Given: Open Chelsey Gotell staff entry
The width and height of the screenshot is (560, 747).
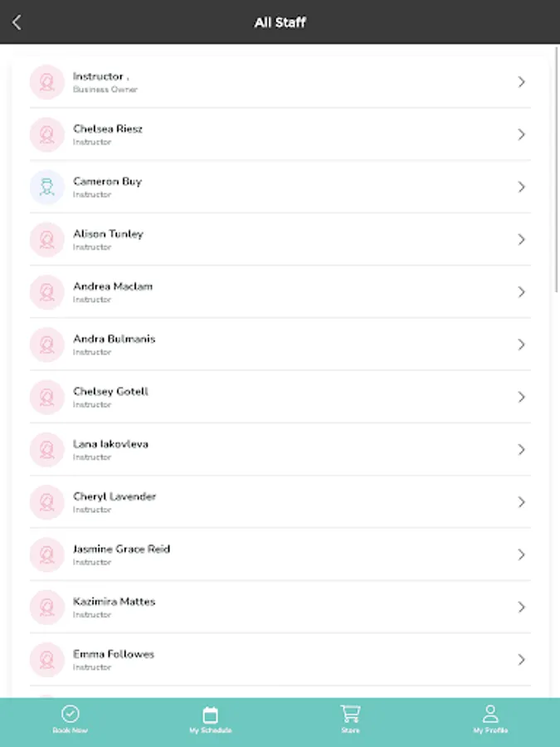Looking at the screenshot, I should (x=280, y=397).
